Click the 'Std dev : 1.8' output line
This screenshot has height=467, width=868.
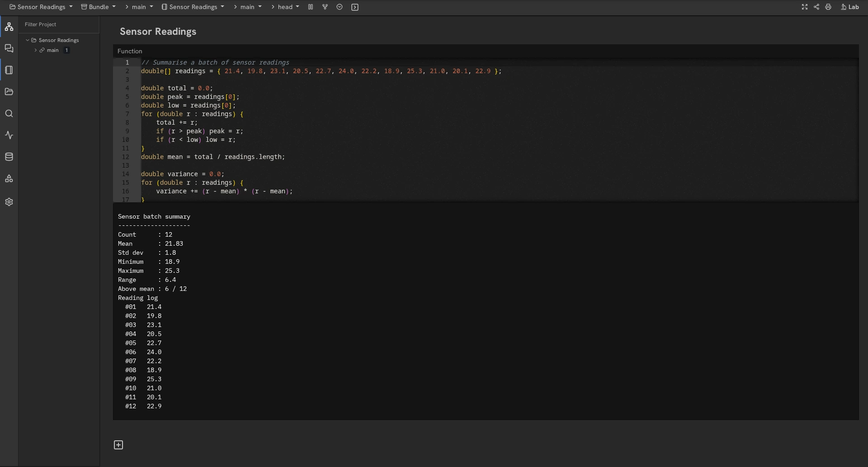coord(147,253)
